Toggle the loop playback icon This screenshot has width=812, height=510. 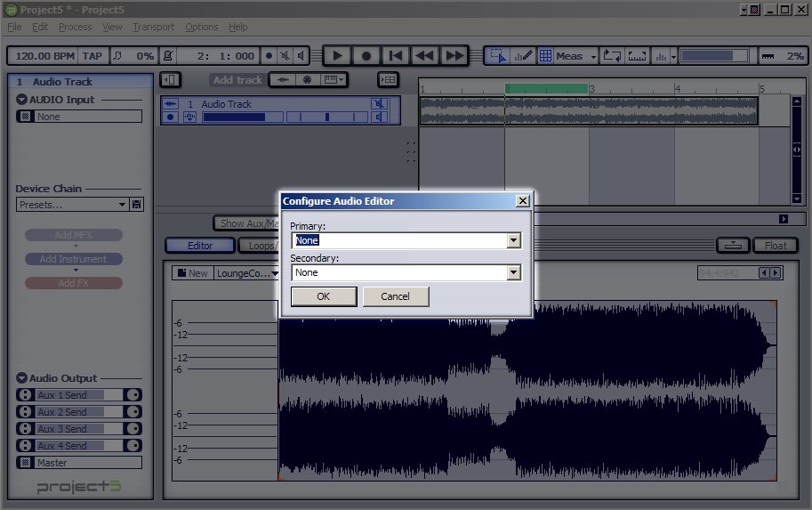pos(612,55)
